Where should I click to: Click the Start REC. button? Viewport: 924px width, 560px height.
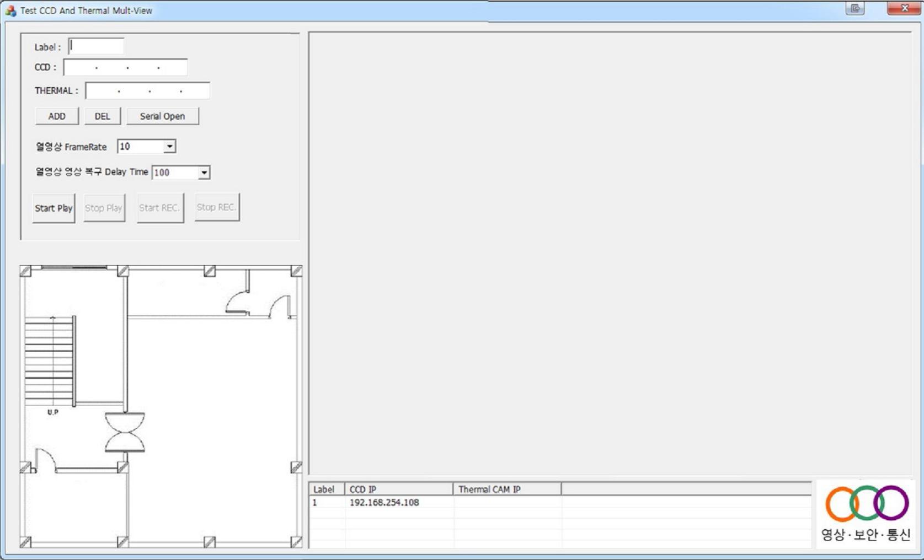(159, 208)
